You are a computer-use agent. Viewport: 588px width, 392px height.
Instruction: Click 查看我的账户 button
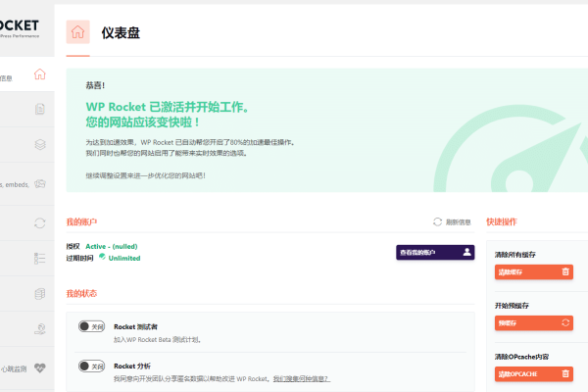pyautogui.click(x=435, y=252)
